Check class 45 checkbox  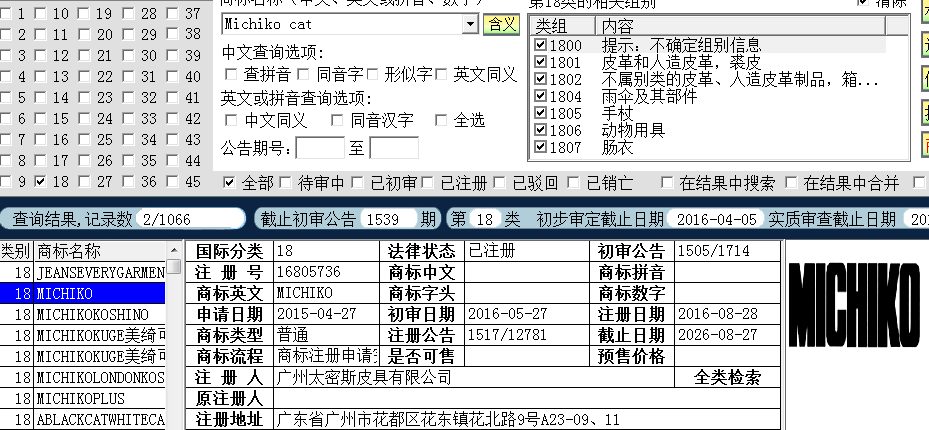click(172, 181)
